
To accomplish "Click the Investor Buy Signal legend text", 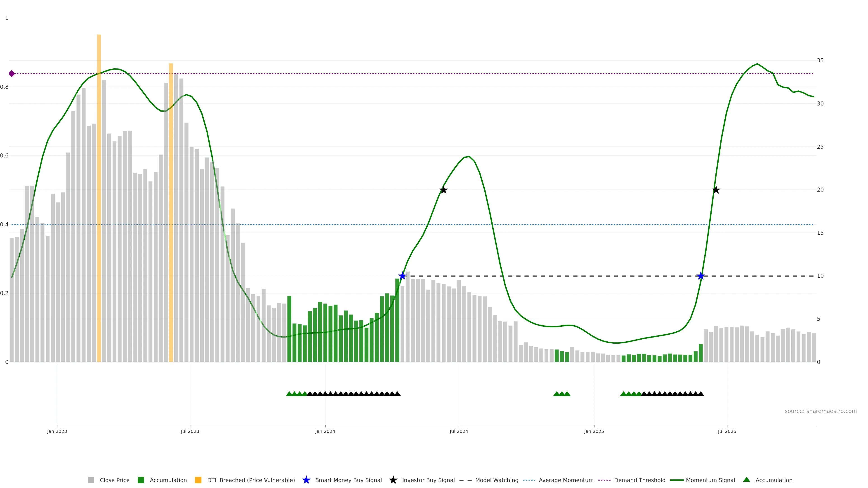I will pos(428,480).
